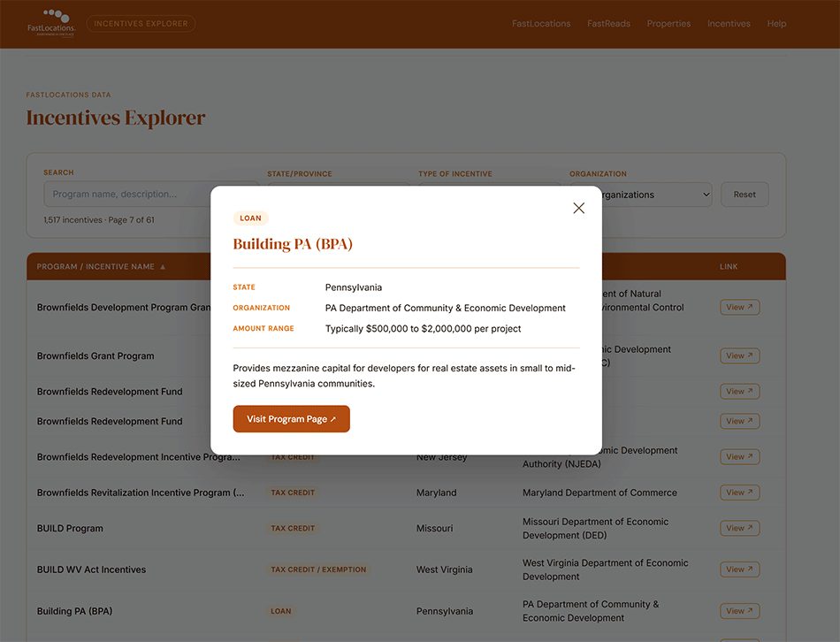View link for Brownfields Revitalization Incentive Program
The height and width of the screenshot is (642, 840).
point(740,493)
